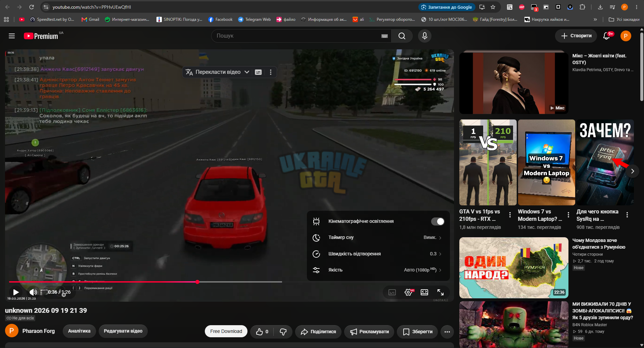Image resolution: width=644 pixels, height=348 pixels.
Task: Open Telegram Web bookmark
Action: 254,19
